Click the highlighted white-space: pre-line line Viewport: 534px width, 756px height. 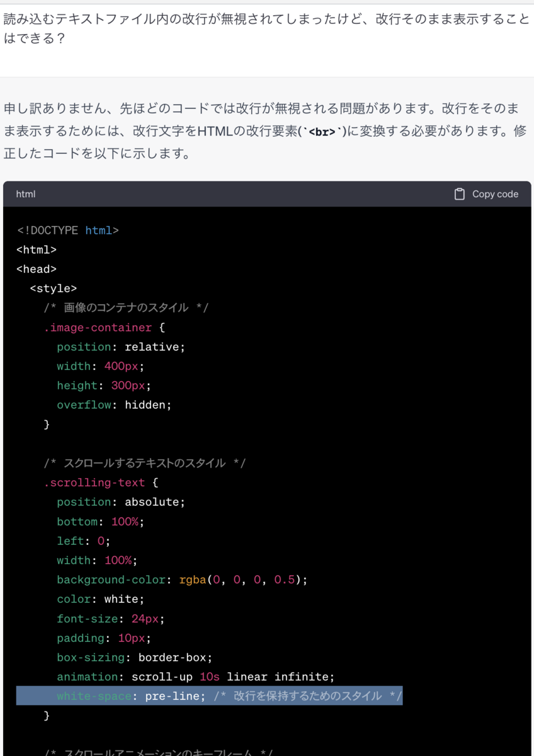[209, 696]
